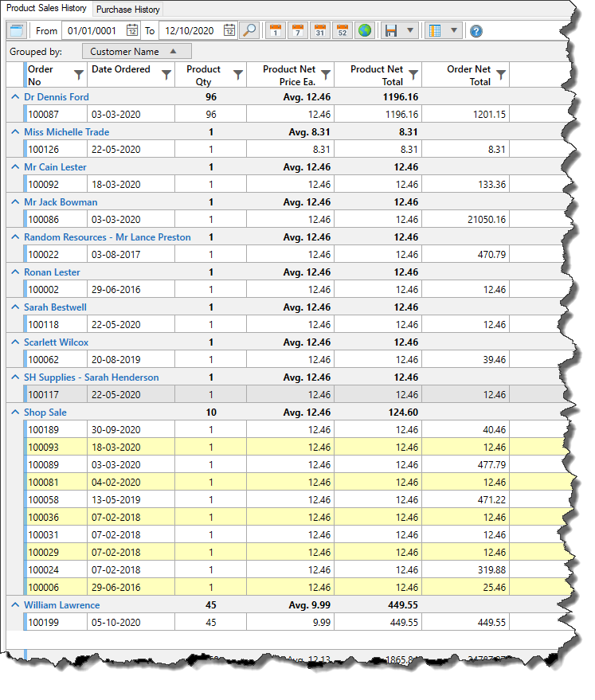The height and width of the screenshot is (700, 595).
Task: Collapse the Shop Sale group
Action: 14,413
